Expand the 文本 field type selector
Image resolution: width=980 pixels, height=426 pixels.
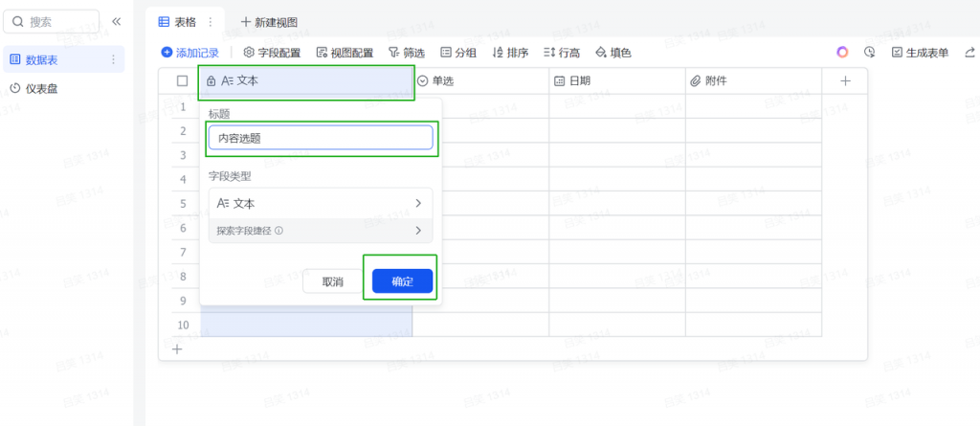click(x=321, y=203)
